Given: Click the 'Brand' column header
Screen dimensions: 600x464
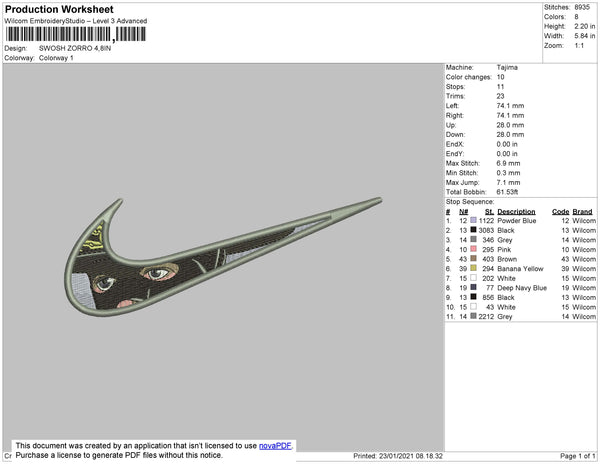Looking at the screenshot, I should pyautogui.click(x=582, y=212).
